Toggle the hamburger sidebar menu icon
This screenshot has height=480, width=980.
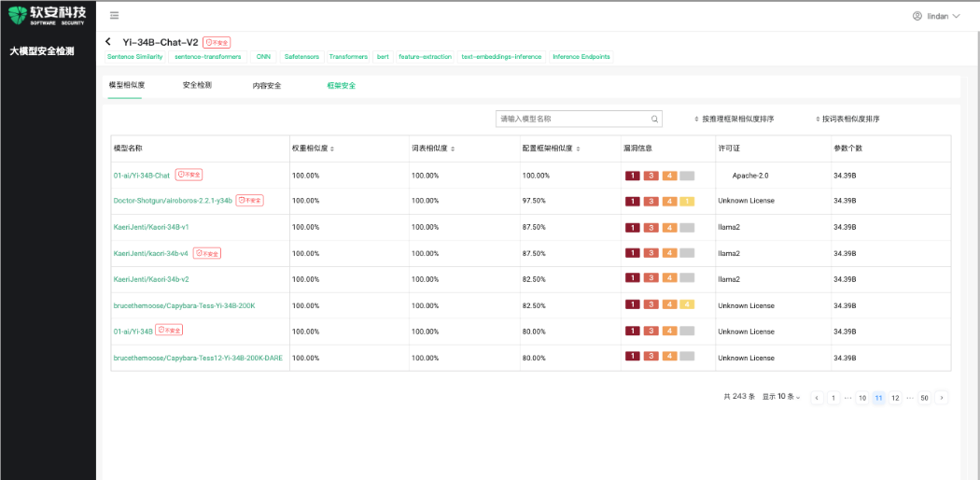(114, 16)
